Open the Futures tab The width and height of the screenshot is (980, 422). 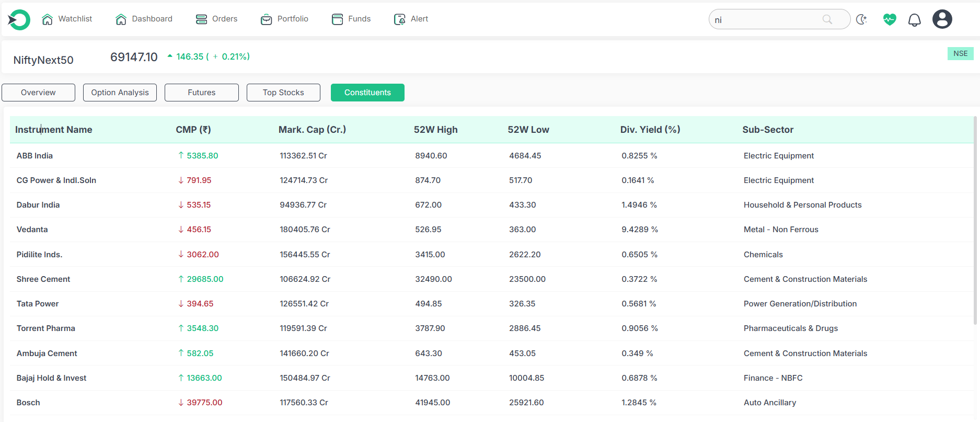201,93
